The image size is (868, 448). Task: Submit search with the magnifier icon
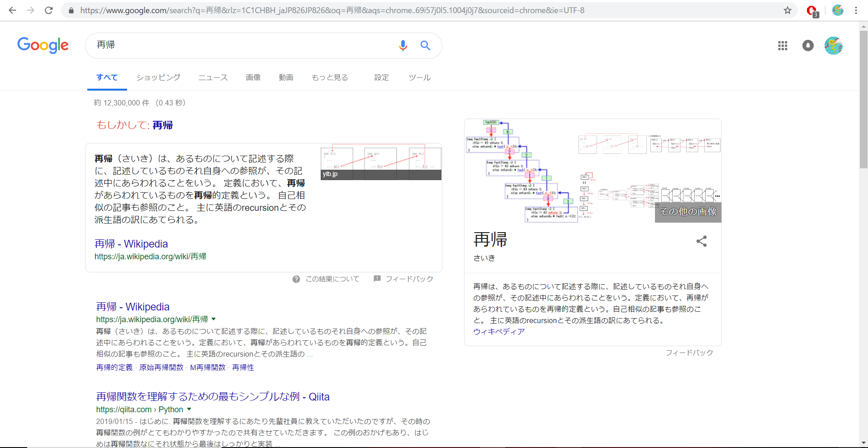click(x=425, y=45)
